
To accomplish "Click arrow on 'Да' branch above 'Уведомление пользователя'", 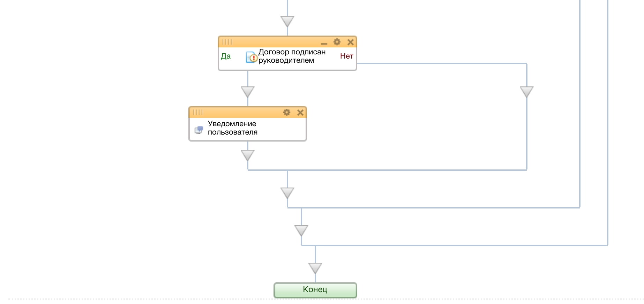I will (x=248, y=92).
